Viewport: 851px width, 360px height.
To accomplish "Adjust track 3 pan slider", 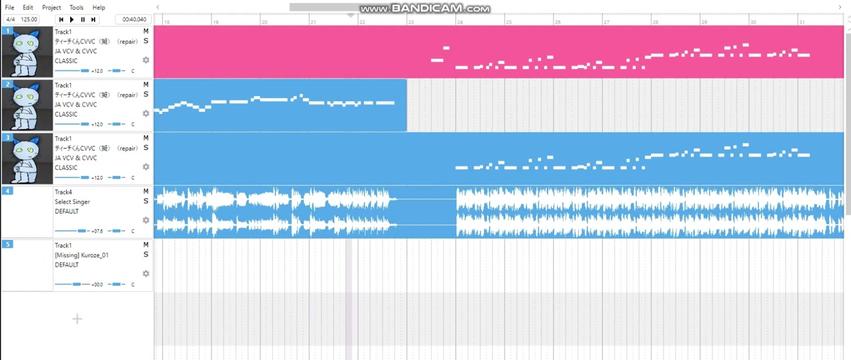I will (x=117, y=177).
